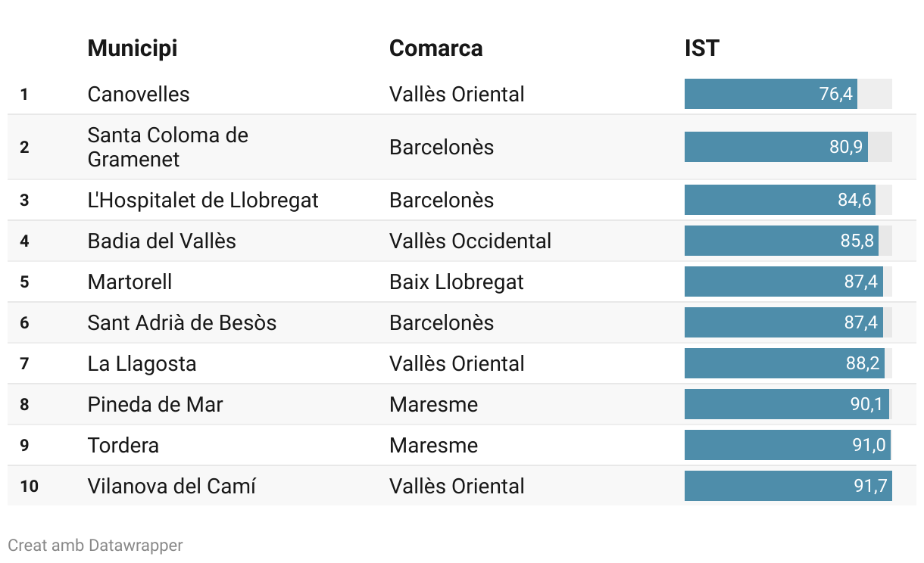The width and height of the screenshot is (924, 563).
Task: Click L'Hospitalet de Llobregat municipality name
Action: 203,201
